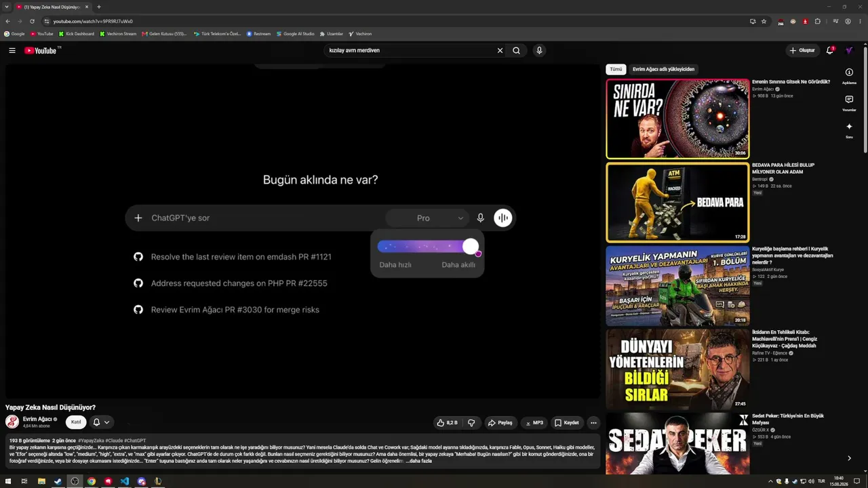Open the Google AI Studio bookmark

click(x=296, y=33)
